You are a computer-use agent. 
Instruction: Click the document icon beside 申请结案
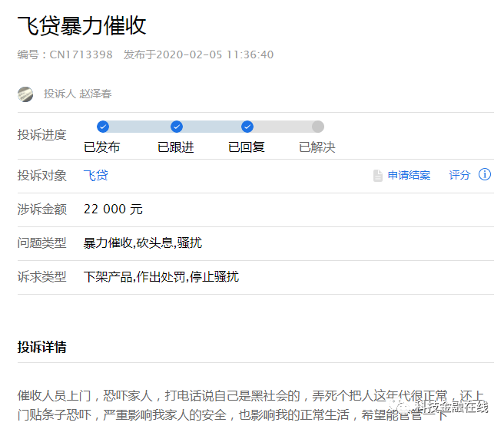(x=378, y=176)
